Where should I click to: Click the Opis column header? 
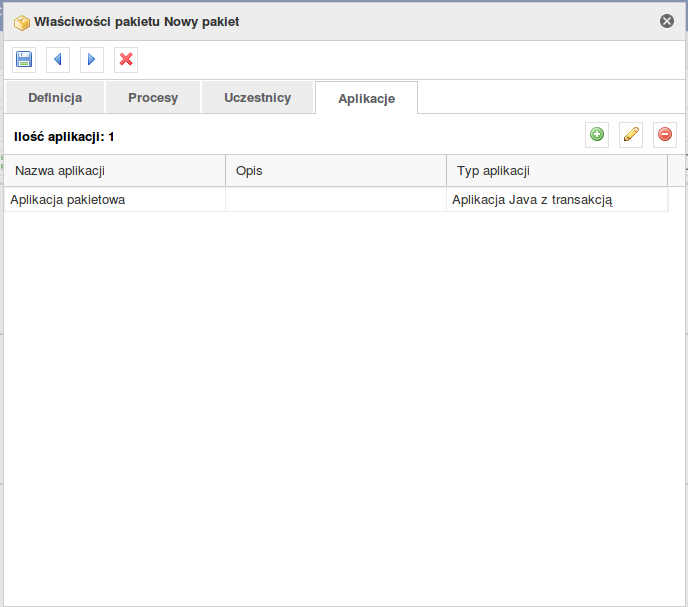coord(336,171)
